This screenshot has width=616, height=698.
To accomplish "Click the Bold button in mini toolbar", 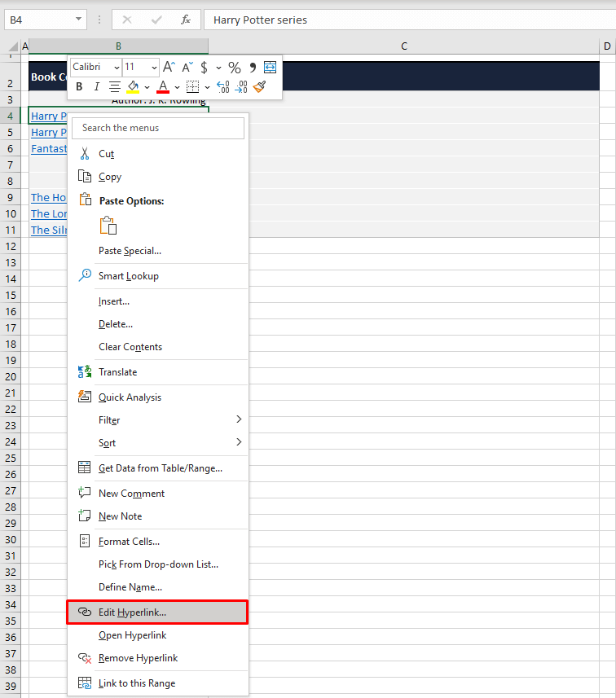I will point(79,86).
